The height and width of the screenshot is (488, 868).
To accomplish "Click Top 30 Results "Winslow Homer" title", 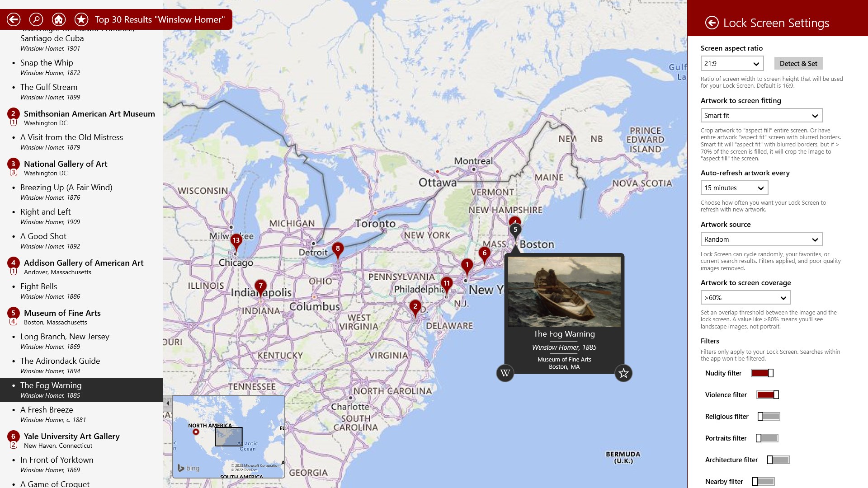I will 160,19.
